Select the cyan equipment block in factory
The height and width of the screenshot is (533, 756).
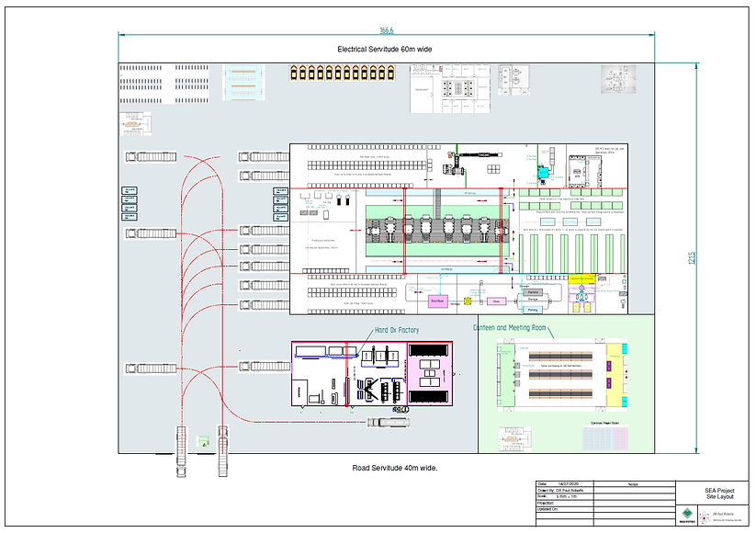coord(544,172)
